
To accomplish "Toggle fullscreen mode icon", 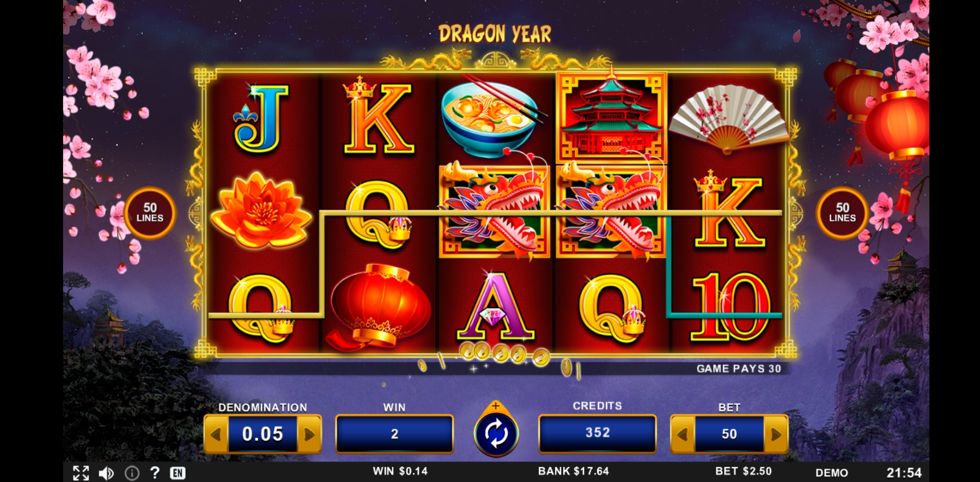I will [x=81, y=473].
